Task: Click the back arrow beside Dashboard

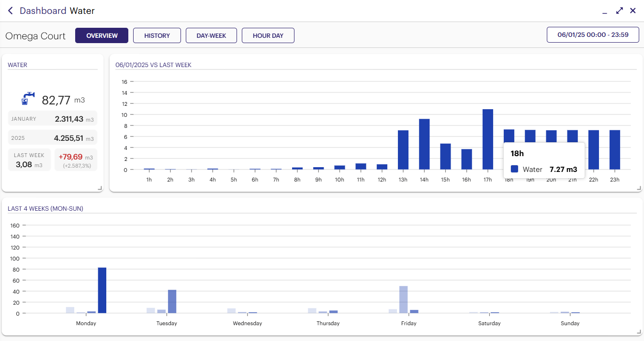Action: [x=11, y=11]
